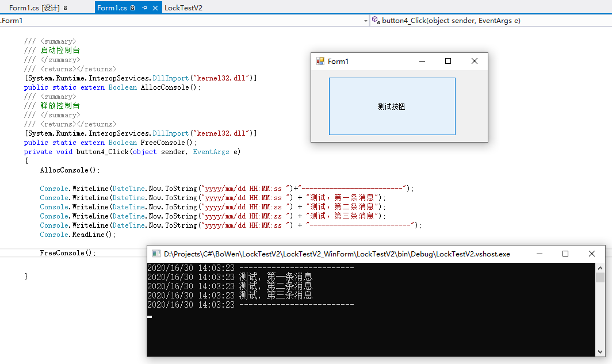The width and height of the screenshot is (612, 364).
Task: Close the Form1.cs code tab
Action: (x=155, y=8)
